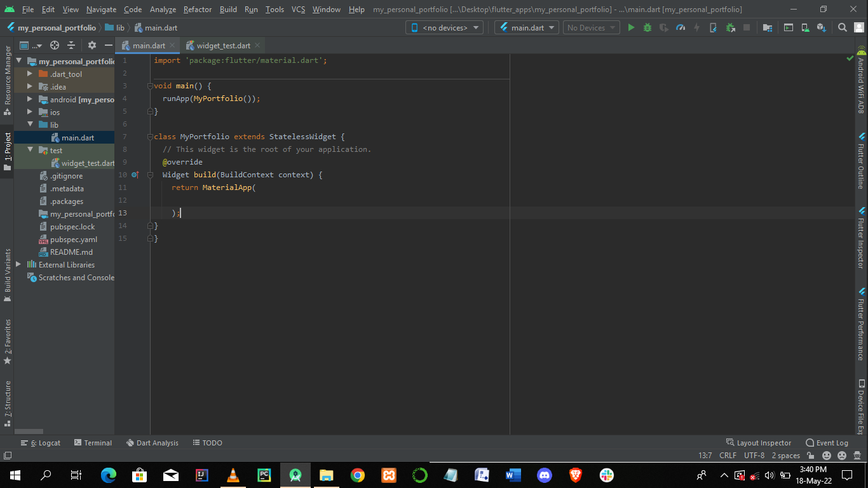Open the Refactor menu

point(198,10)
